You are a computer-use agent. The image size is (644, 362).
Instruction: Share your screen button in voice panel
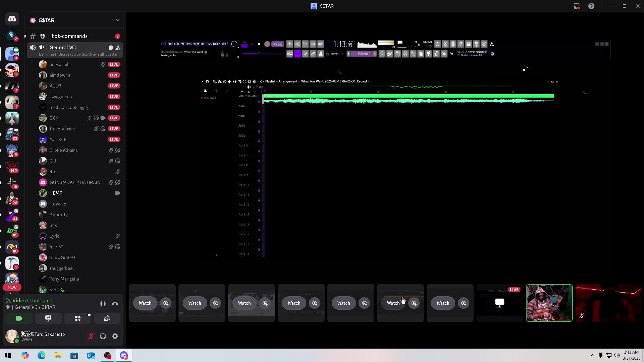point(48,318)
